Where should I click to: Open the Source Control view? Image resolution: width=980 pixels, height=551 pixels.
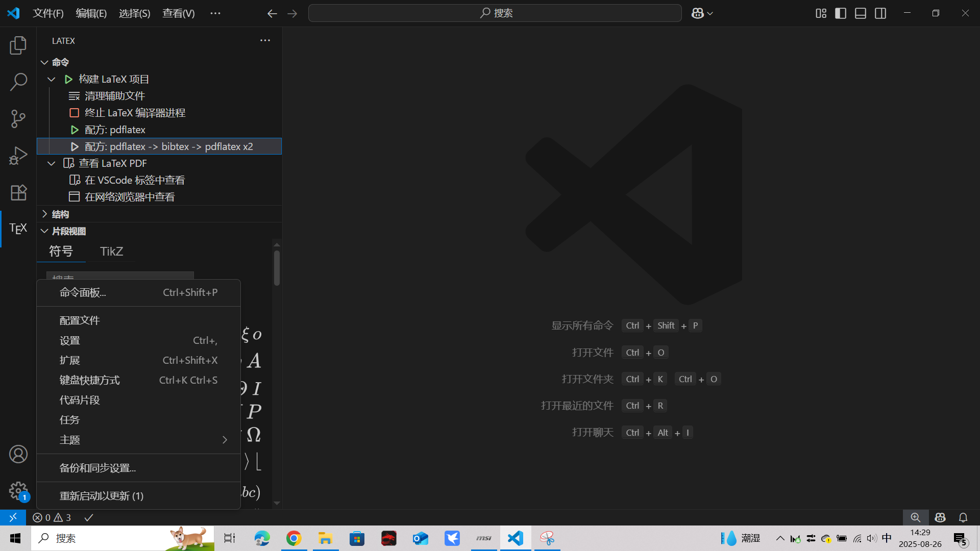pyautogui.click(x=18, y=119)
